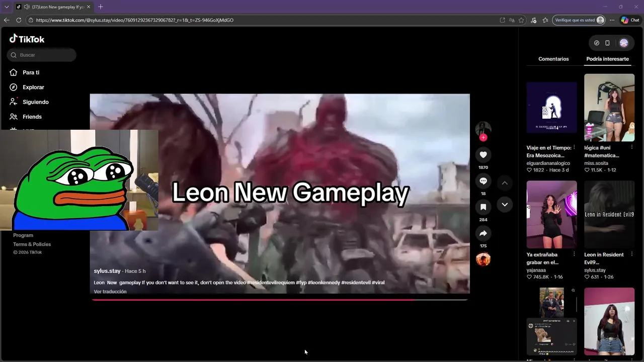Add the page to favorites with the star
644x362 pixels.
tap(521, 20)
